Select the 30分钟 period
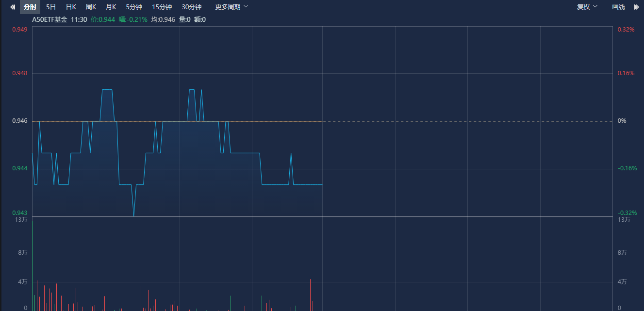Viewport: 644px width, 311px height. (192, 7)
